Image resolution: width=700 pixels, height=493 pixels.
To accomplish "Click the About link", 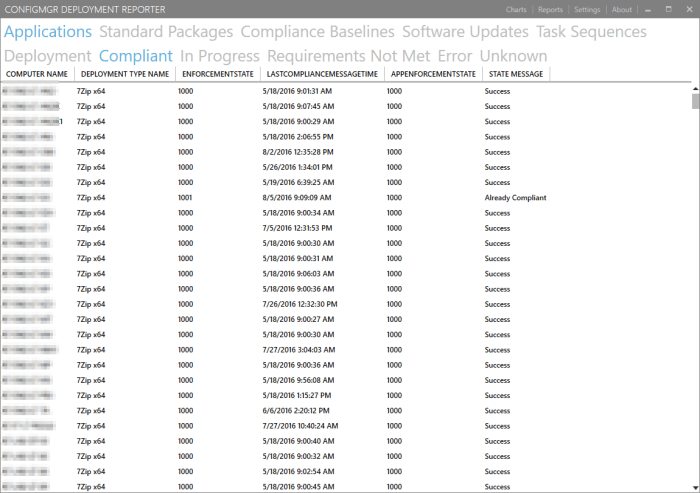I will coord(621,10).
